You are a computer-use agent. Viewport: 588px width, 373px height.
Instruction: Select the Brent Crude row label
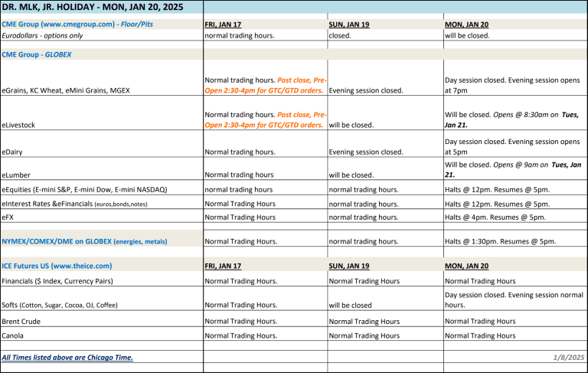tap(21, 321)
